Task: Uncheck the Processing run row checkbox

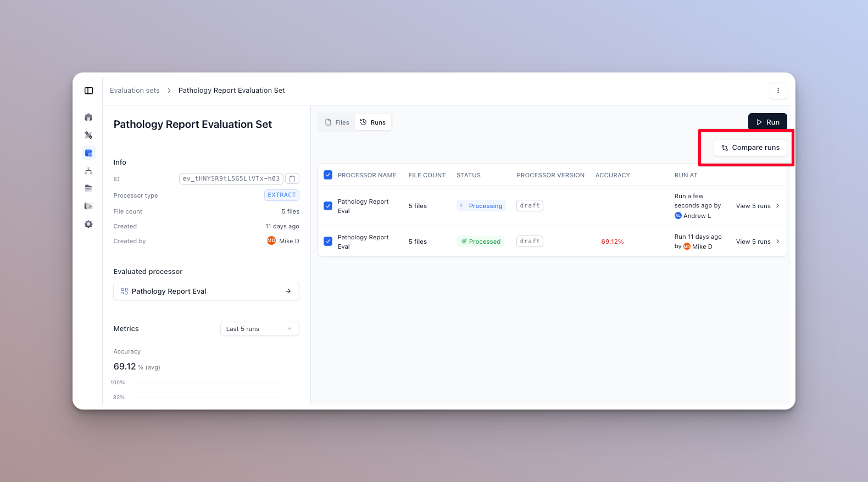Action: (328, 206)
